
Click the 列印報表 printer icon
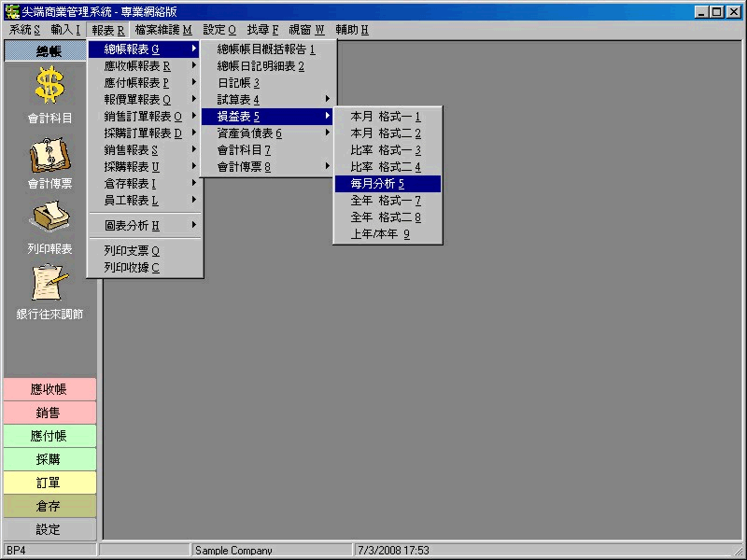point(49,219)
